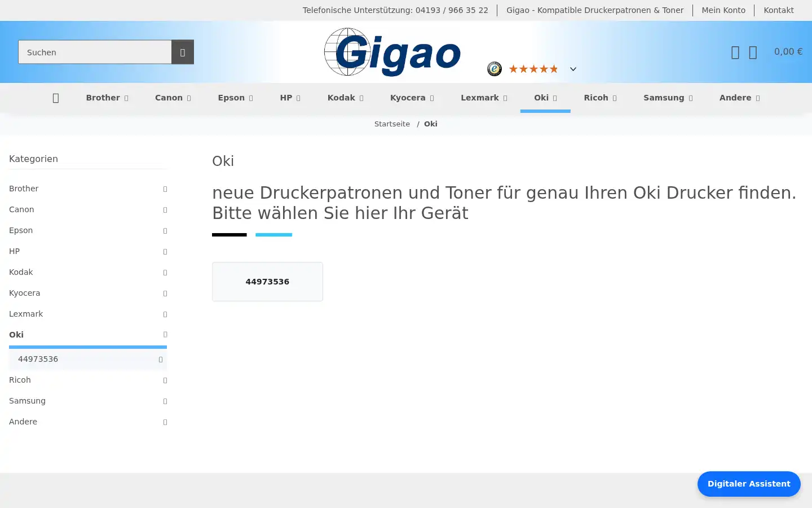
Task: Expand Andere category arrow in sidebar
Action: 165,422
